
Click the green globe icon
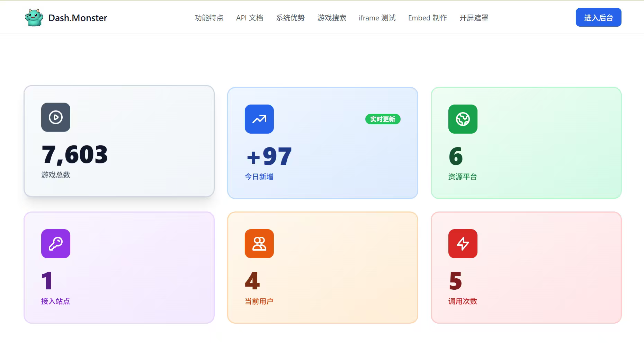click(x=463, y=119)
